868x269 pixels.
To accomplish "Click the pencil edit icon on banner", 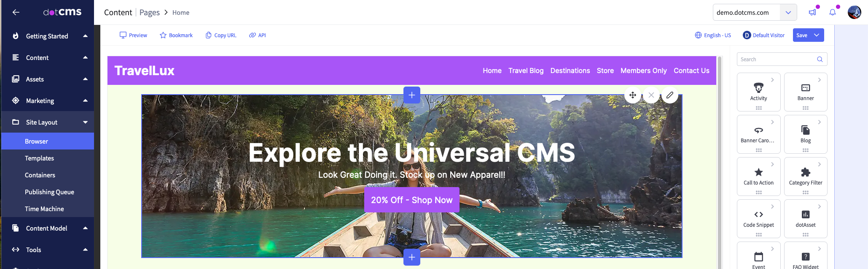I will [x=669, y=95].
